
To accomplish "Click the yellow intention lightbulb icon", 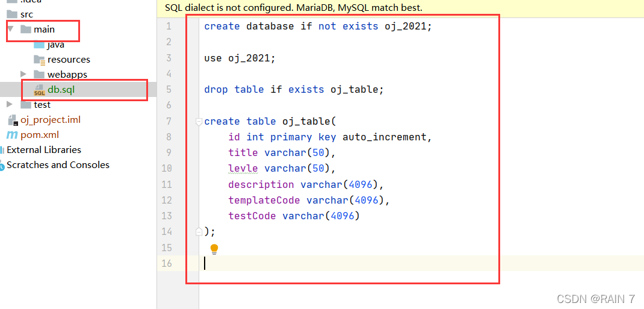I will click(x=214, y=249).
